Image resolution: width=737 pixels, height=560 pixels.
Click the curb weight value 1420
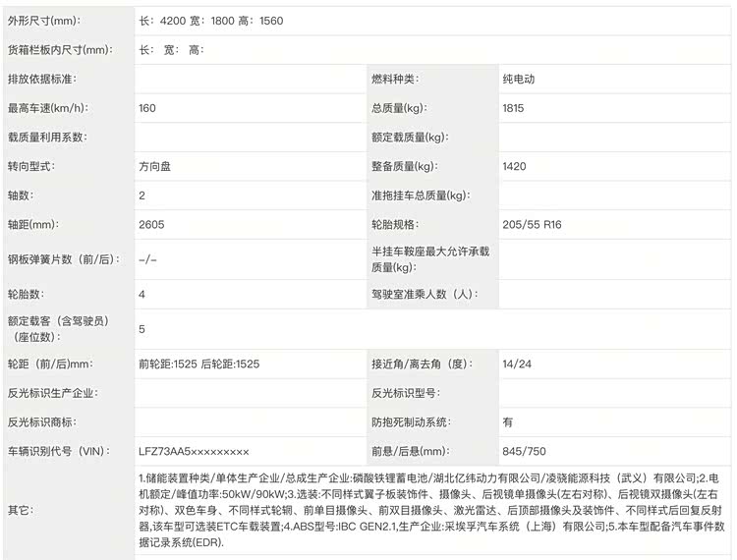point(514,167)
